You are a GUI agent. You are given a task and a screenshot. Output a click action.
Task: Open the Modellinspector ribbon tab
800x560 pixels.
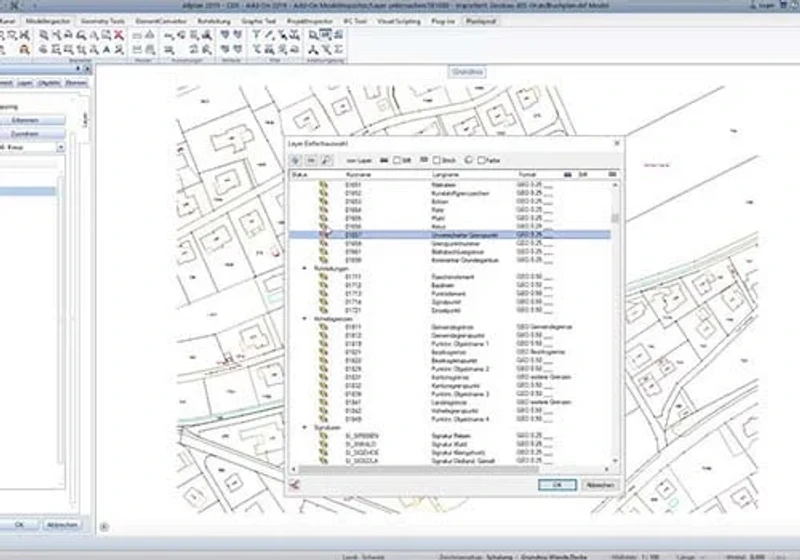pos(48,21)
